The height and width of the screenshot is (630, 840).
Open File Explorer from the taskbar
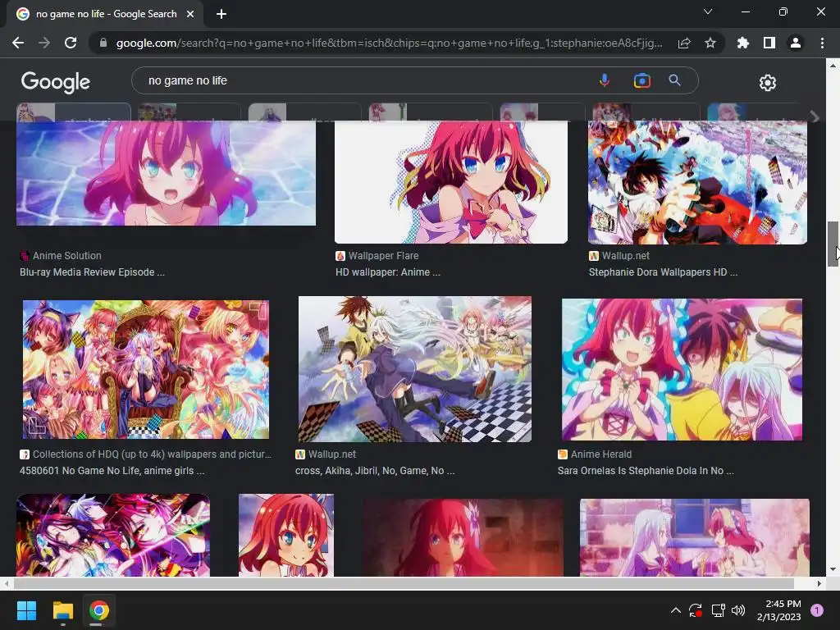point(62,610)
